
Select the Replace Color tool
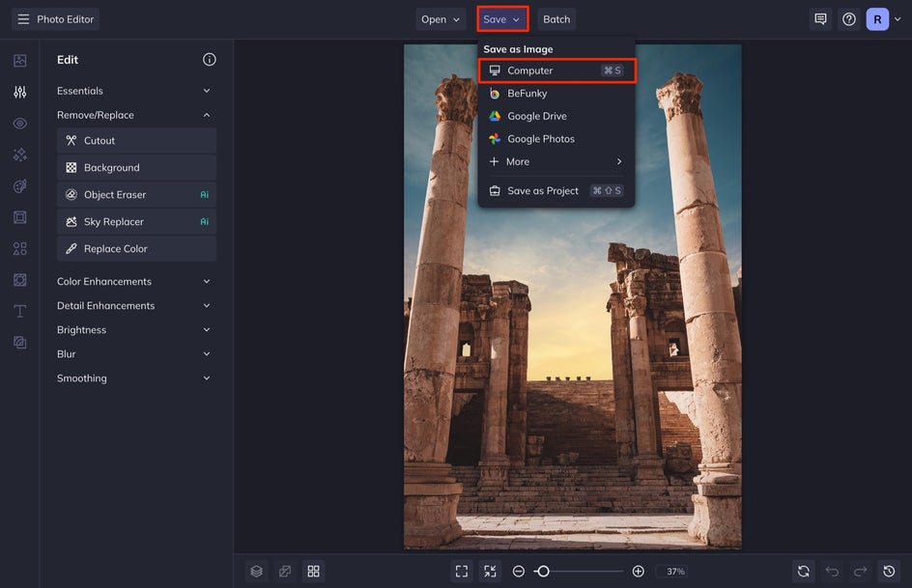pyautogui.click(x=136, y=249)
